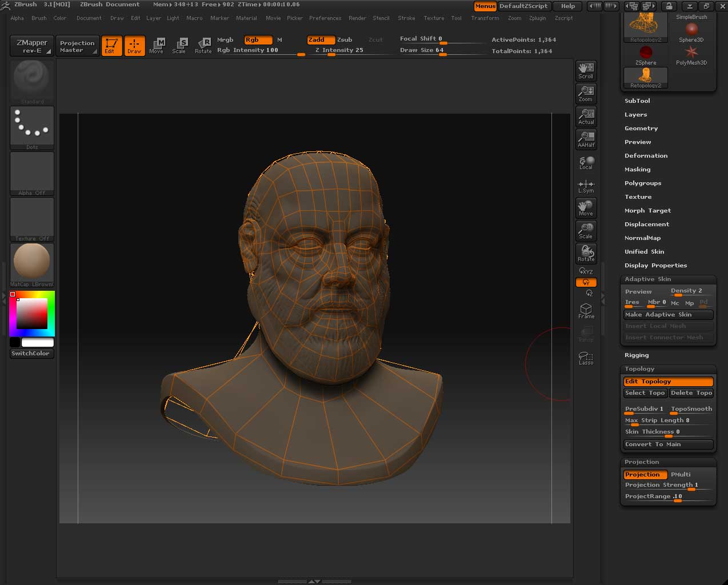
Task: Expand the Morph Target section
Action: point(647,210)
